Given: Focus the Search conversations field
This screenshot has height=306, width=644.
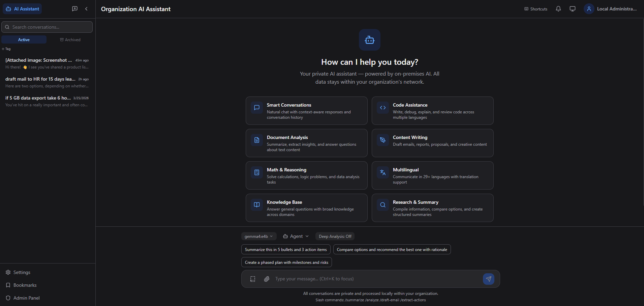Looking at the screenshot, I should [x=47, y=27].
